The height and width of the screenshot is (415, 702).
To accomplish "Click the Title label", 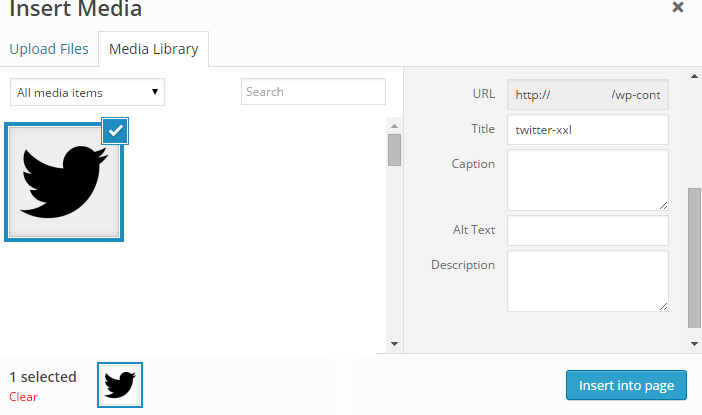I will [x=483, y=129].
